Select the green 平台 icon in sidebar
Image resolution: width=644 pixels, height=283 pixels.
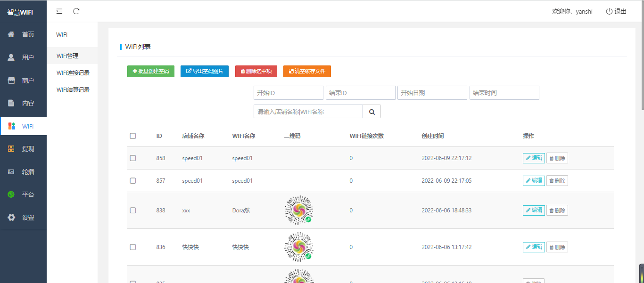click(11, 194)
